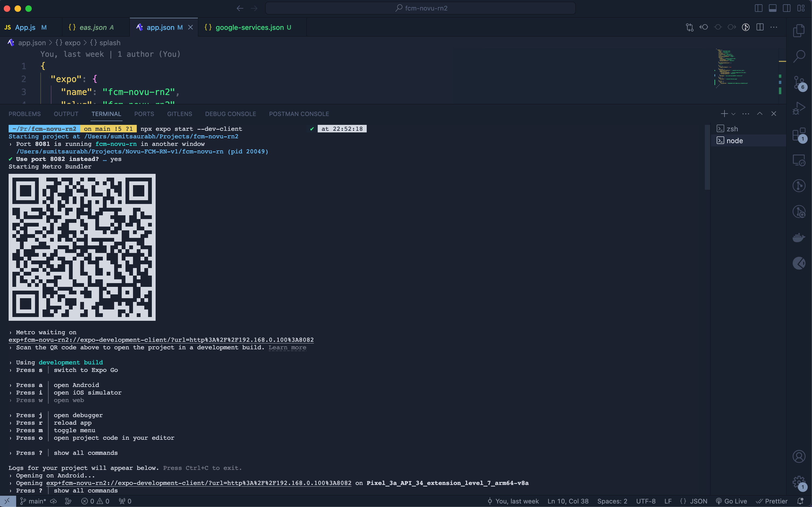Click the Accounts icon in activity bar
This screenshot has width=812, height=507.
(x=799, y=456)
